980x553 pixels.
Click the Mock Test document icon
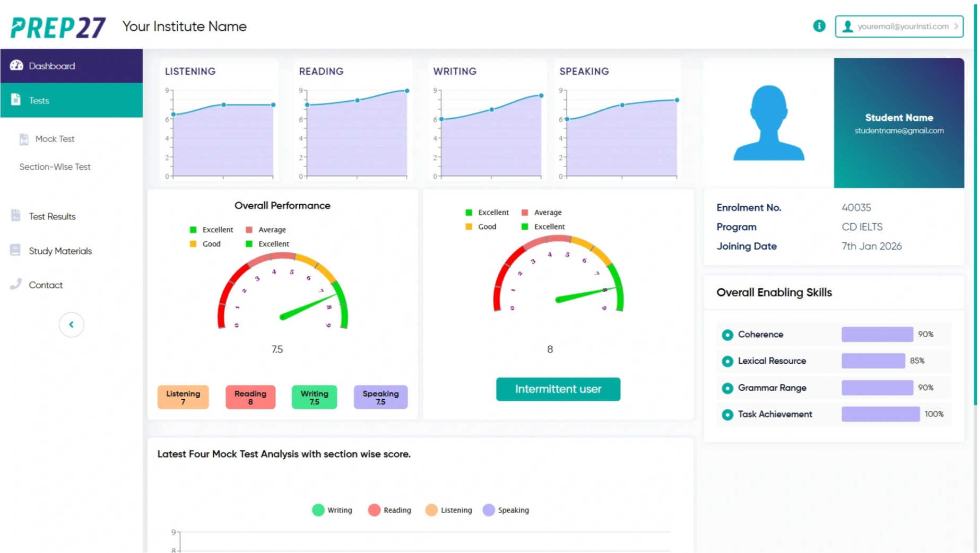click(23, 138)
